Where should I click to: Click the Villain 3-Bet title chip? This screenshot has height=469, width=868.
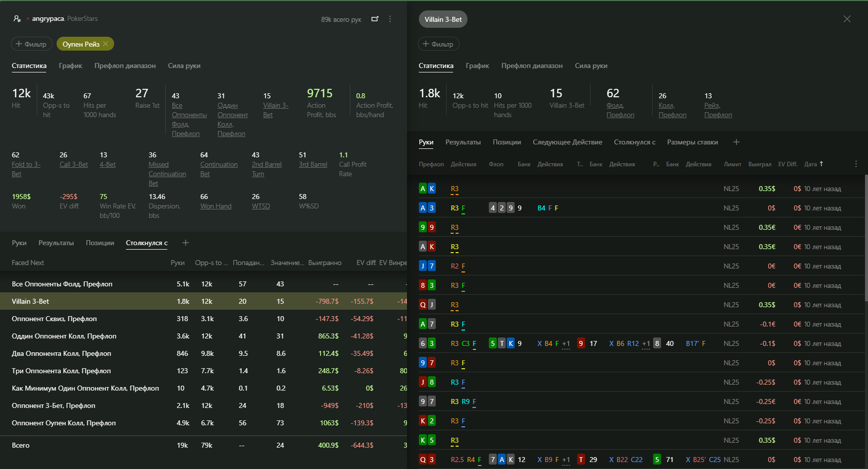pyautogui.click(x=443, y=19)
